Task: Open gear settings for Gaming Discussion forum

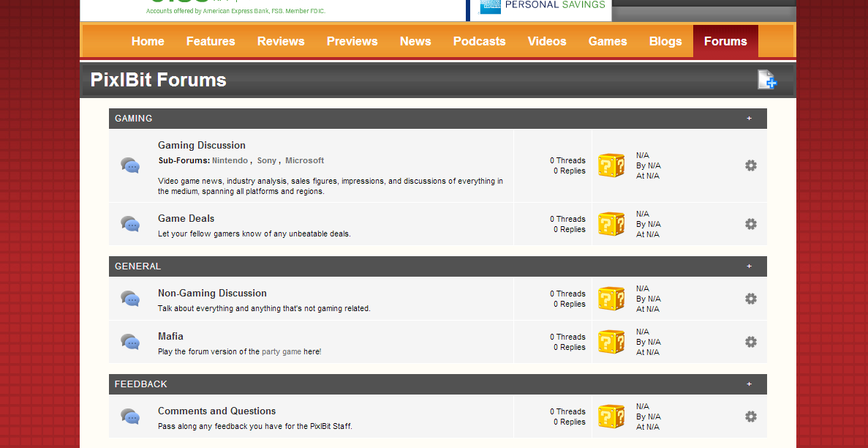Action: click(751, 165)
